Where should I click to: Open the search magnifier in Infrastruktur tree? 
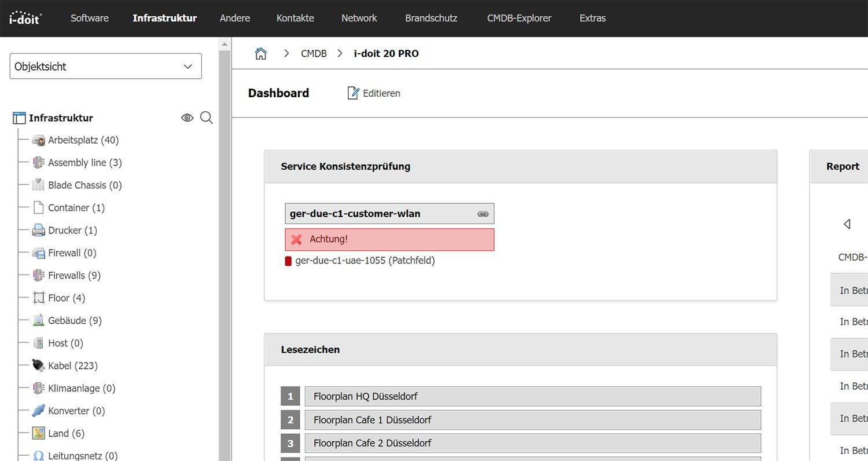(x=207, y=118)
